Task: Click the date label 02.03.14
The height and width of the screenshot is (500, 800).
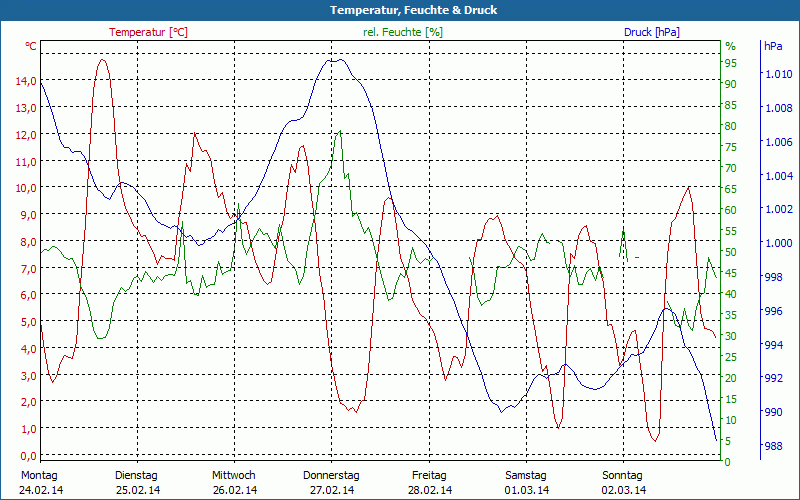Action: point(624,490)
